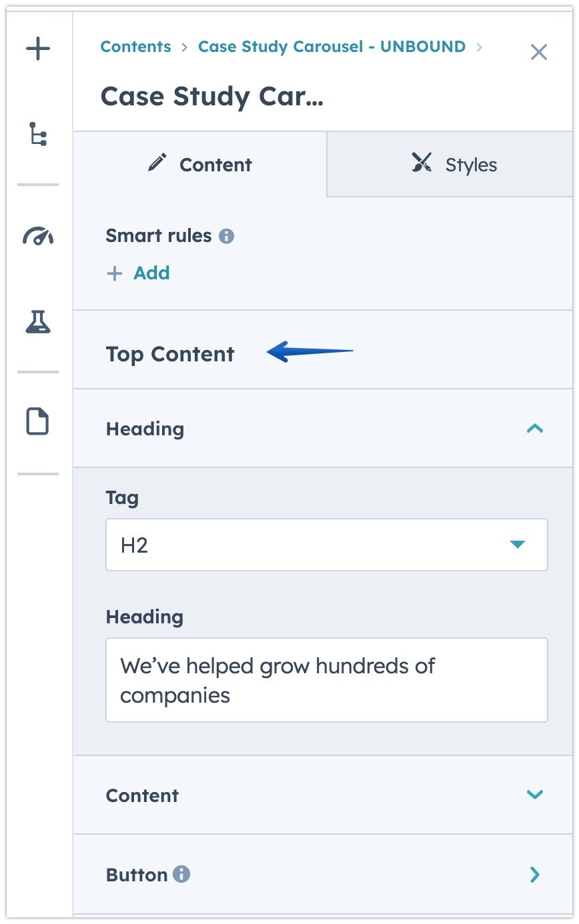Select the Content tab
The width and height of the screenshot is (579, 924).
(x=215, y=164)
